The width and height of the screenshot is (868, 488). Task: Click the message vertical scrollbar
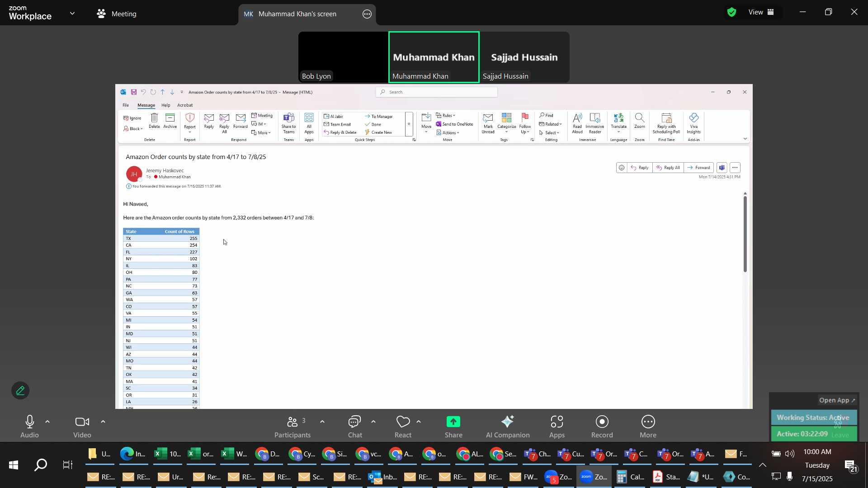[x=745, y=234]
